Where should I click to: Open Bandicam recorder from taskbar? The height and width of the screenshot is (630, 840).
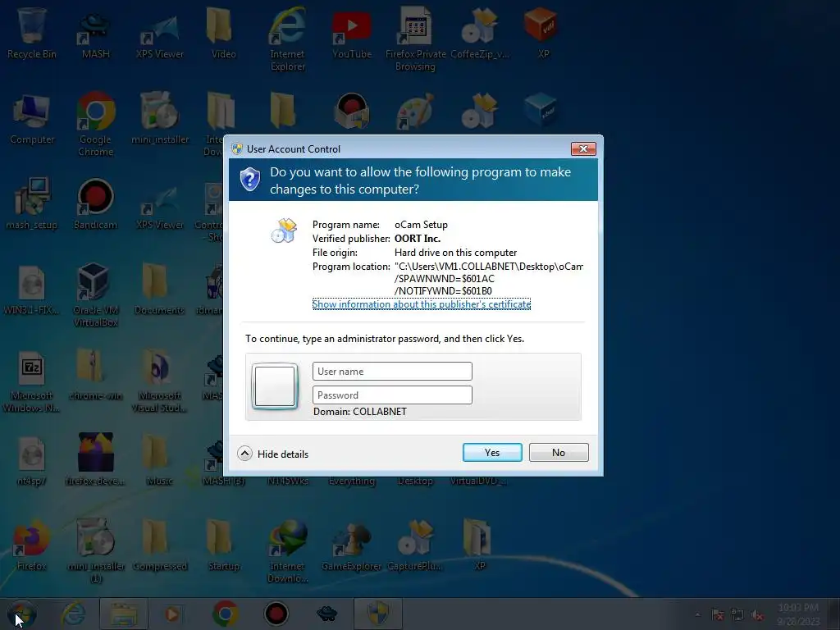[x=276, y=614]
